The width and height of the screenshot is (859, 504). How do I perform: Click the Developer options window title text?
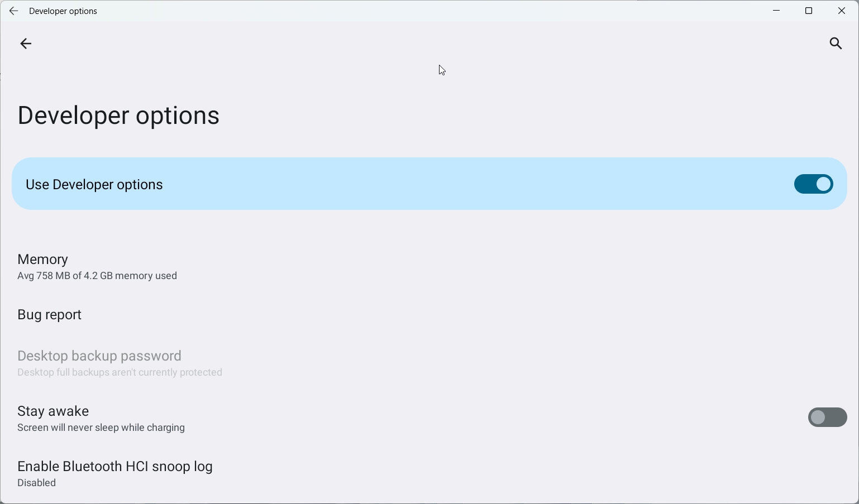point(63,11)
